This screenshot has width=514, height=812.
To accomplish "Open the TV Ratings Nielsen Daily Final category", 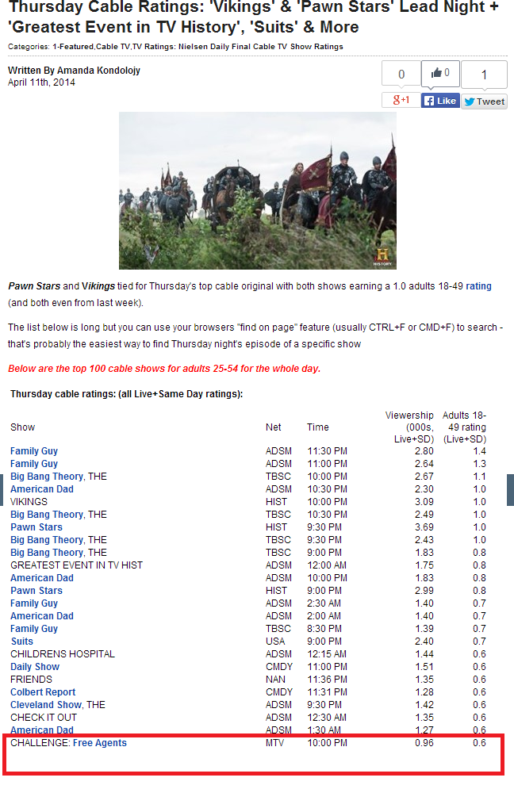I will (238, 47).
